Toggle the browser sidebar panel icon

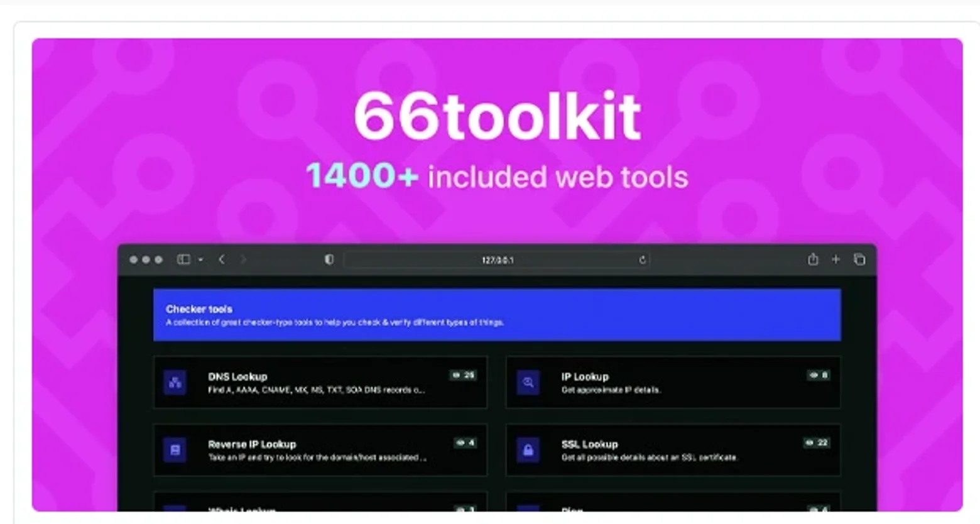183,259
